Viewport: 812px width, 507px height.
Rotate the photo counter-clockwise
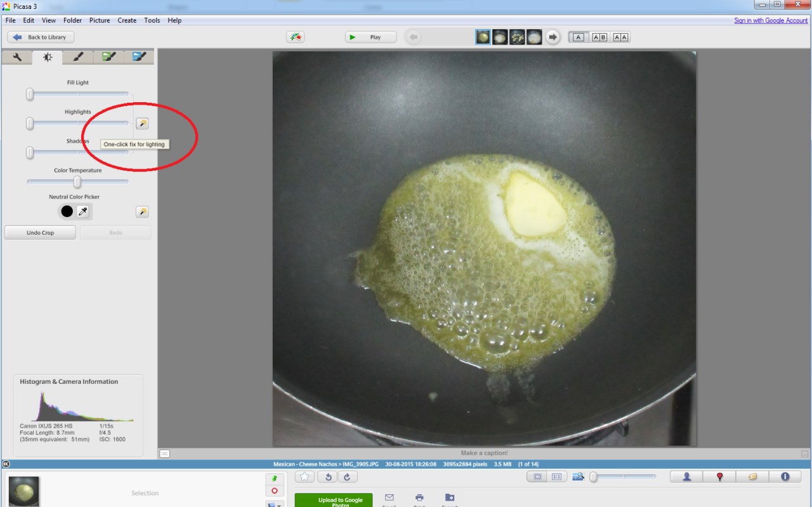pos(328,477)
